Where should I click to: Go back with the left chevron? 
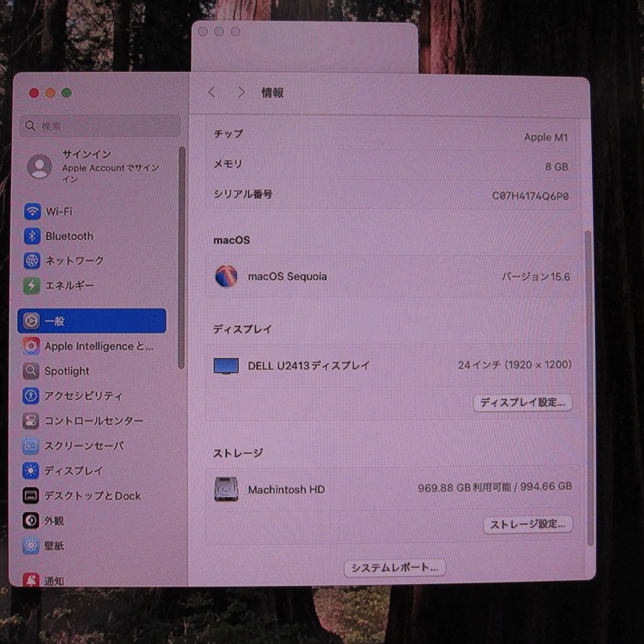click(x=212, y=93)
